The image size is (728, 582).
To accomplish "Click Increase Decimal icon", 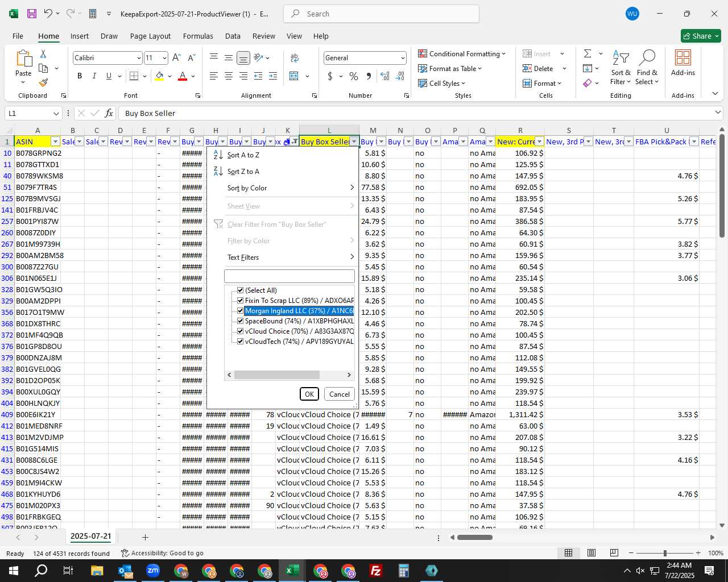I will (385, 76).
